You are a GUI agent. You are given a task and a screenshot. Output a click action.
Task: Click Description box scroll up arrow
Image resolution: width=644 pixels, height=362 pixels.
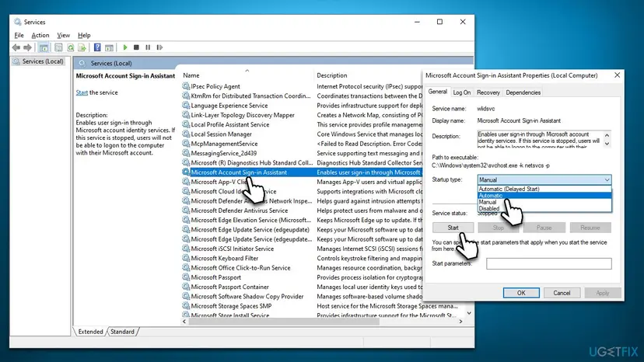tap(607, 135)
